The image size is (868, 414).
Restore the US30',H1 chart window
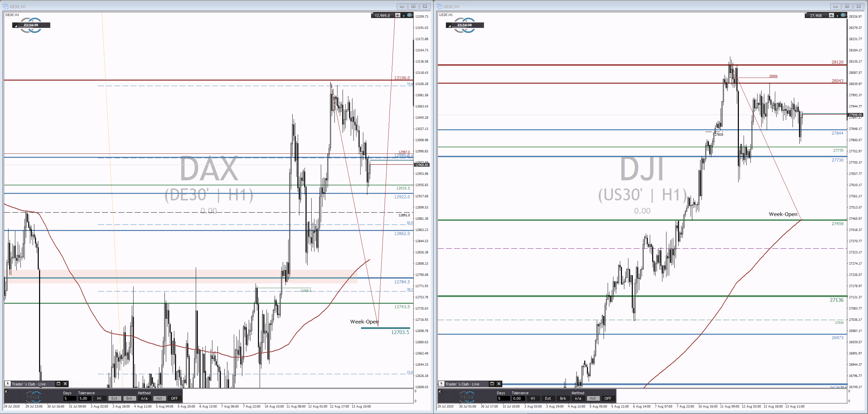847,6
